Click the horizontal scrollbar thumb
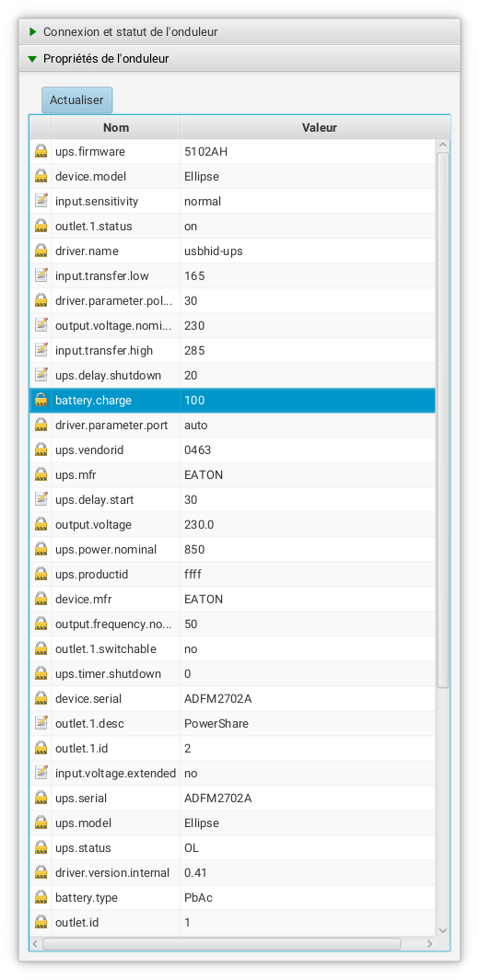479x980 pixels. pyautogui.click(x=221, y=943)
